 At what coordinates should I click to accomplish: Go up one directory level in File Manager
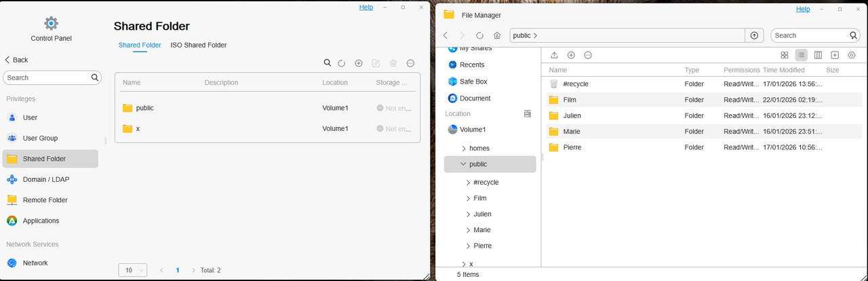click(754, 35)
